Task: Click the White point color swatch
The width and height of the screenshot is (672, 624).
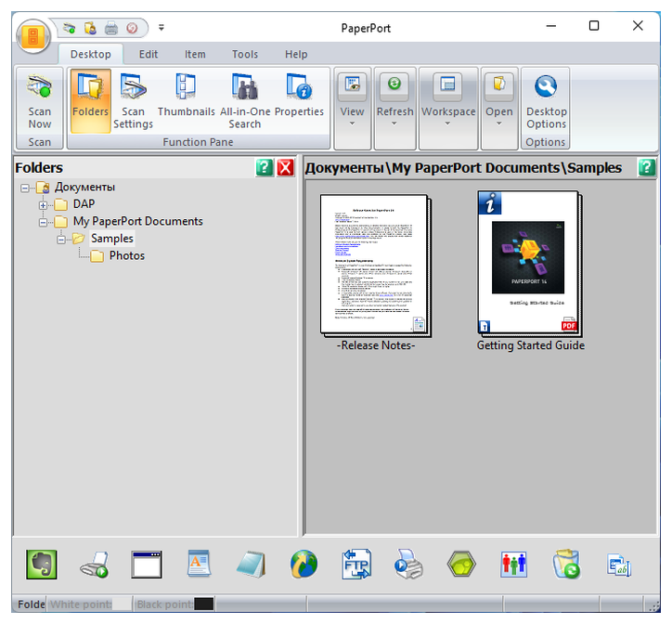Action: pyautogui.click(x=122, y=604)
